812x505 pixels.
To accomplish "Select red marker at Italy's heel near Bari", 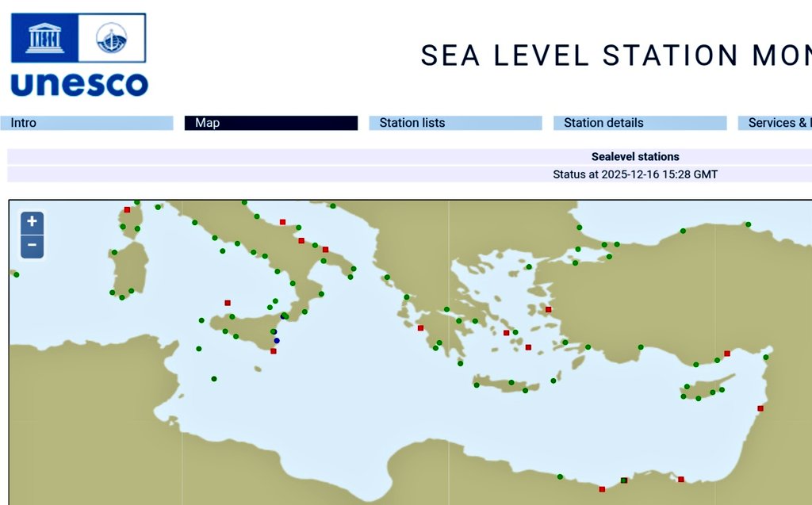I will coord(325,250).
